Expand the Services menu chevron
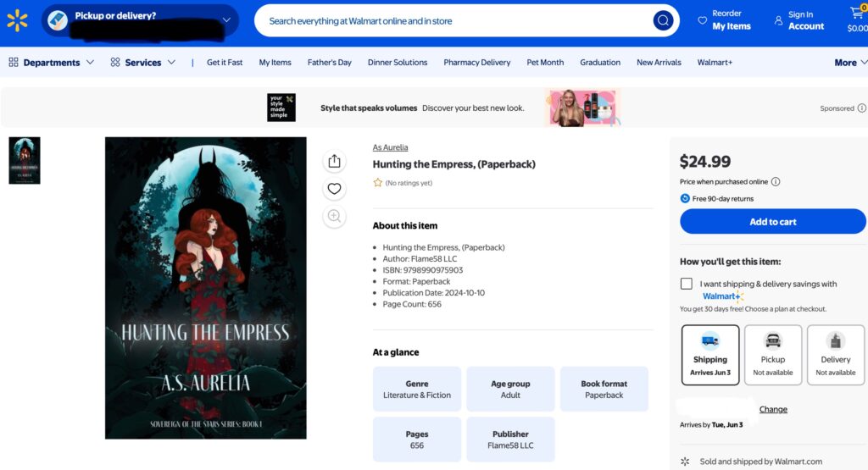Screen dimensions: 868x470 coord(171,62)
